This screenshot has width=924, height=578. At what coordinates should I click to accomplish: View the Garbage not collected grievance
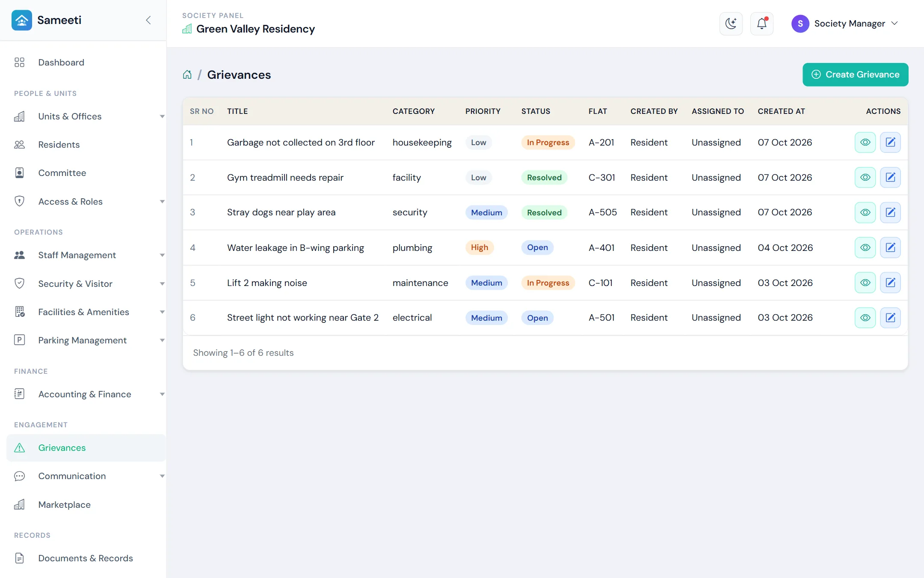pos(865,143)
